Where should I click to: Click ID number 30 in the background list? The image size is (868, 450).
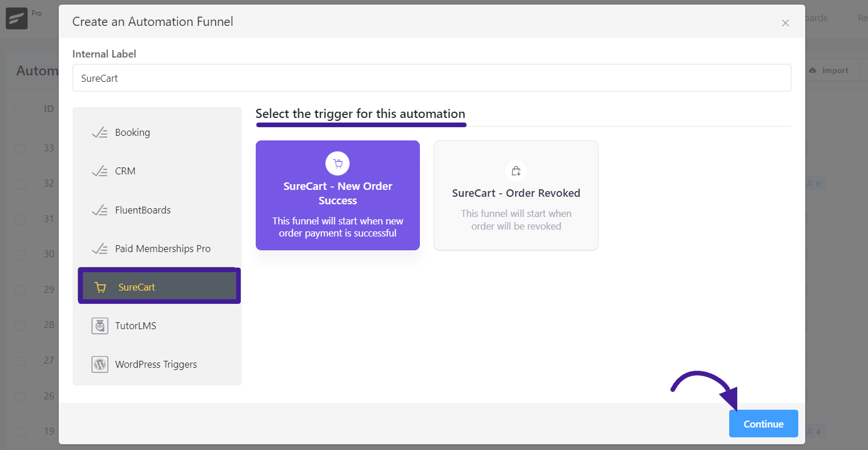(49, 254)
